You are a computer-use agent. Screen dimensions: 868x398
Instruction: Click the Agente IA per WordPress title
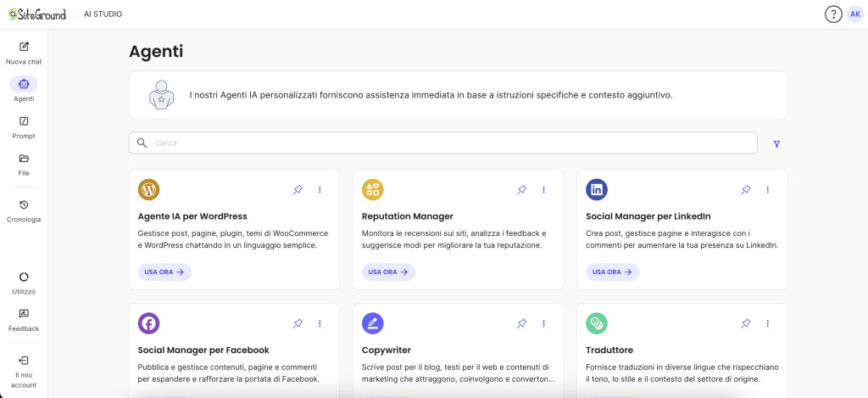coord(192,216)
